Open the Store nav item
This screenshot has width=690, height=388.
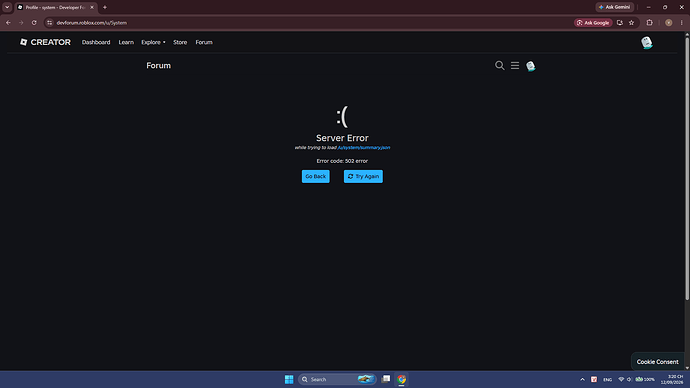click(180, 42)
